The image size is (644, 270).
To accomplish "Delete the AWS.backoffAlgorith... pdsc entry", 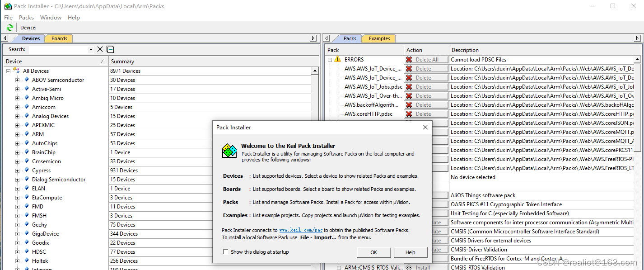I will click(426, 105).
